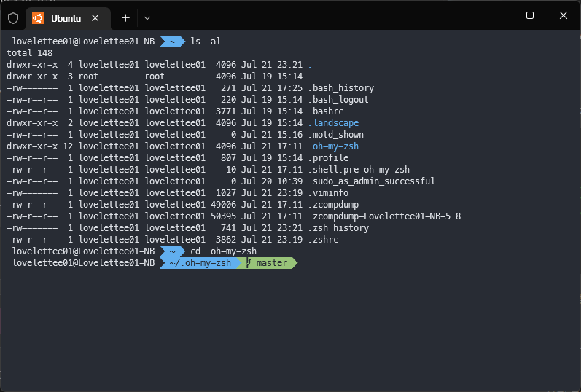Click the .zcompdump file name with 49006 size
Screen dimensions: 581x392
[333, 205]
